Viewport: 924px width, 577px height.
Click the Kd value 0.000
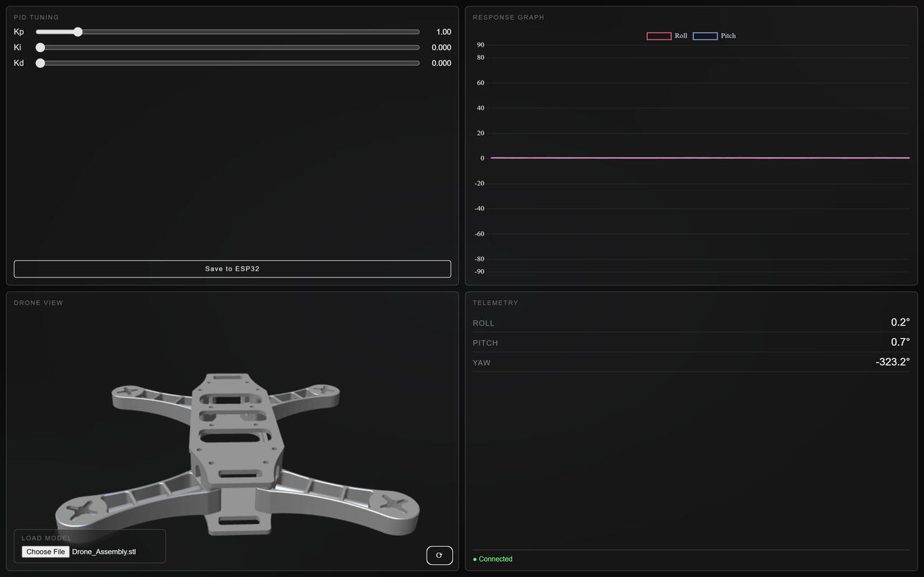click(442, 63)
